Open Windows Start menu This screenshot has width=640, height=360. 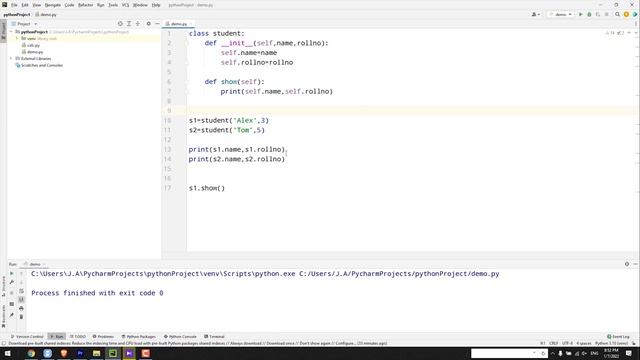pyautogui.click(x=7, y=353)
